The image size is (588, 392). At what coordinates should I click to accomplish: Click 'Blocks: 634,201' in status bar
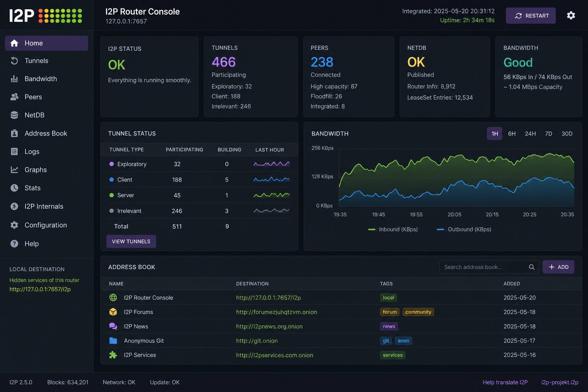tap(68, 382)
